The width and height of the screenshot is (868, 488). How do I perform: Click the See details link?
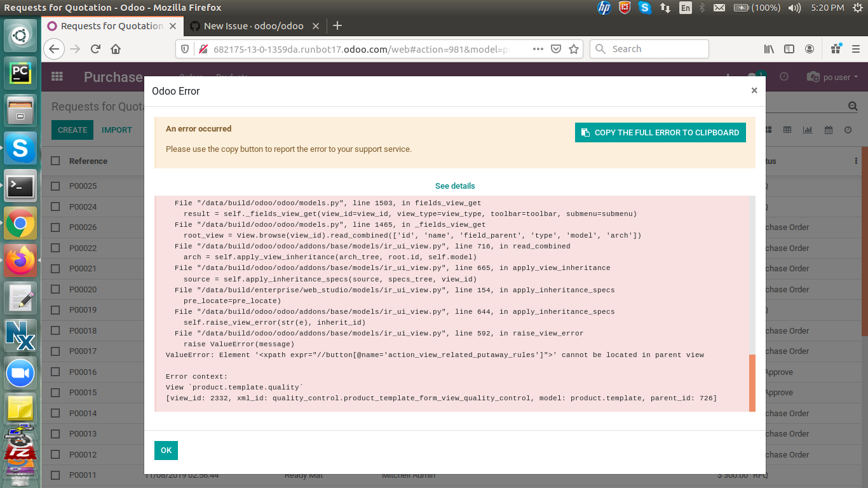(455, 186)
